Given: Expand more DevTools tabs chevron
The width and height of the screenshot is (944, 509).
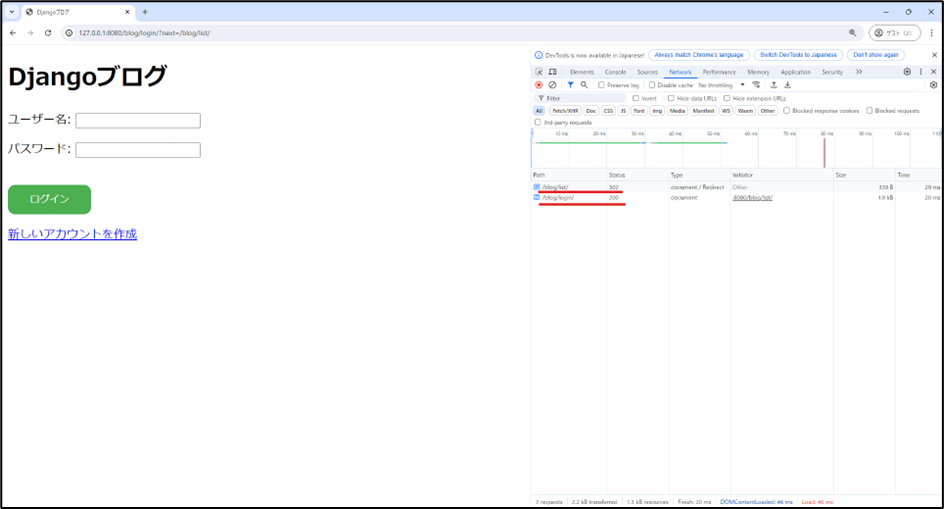Looking at the screenshot, I should 859,72.
